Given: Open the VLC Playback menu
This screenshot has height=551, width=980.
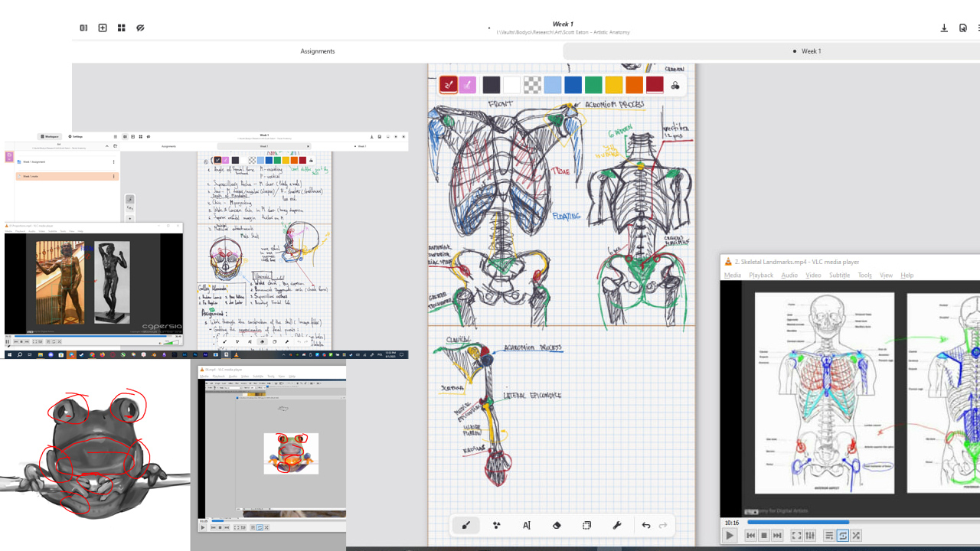Looking at the screenshot, I should (x=761, y=275).
